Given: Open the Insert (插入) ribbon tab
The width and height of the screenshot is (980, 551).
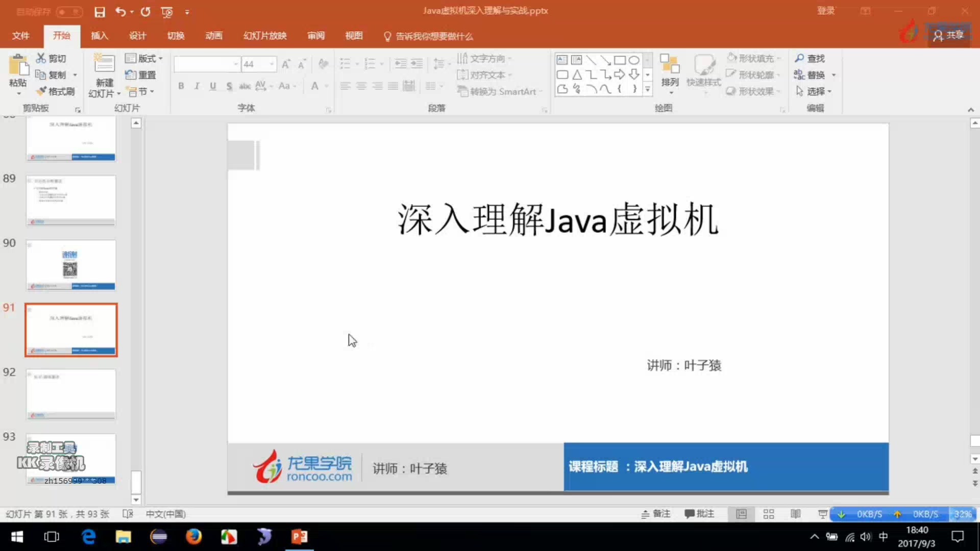Looking at the screenshot, I should 100,36.
